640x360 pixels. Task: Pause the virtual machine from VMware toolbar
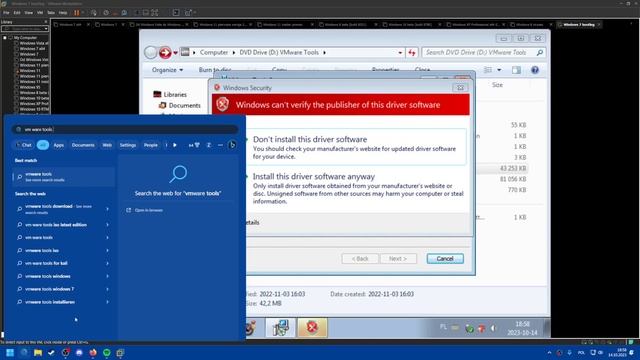(76, 13)
